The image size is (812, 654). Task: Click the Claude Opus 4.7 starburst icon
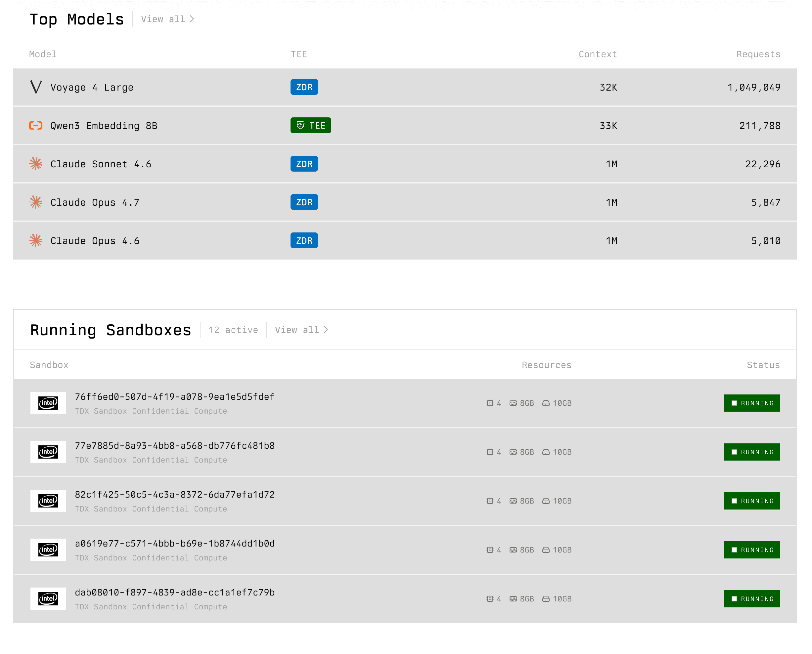tap(36, 202)
